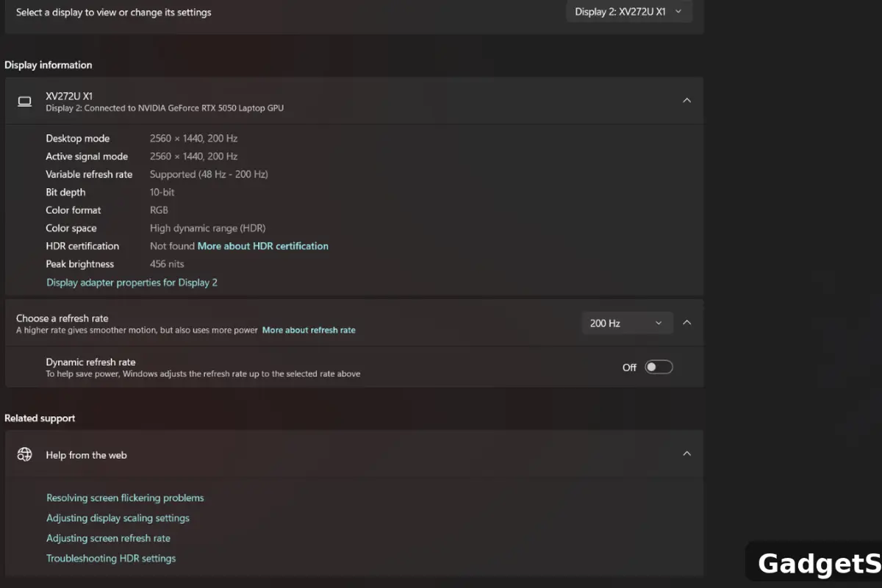Open More about HDR certification link
This screenshot has width=882, height=588.
(263, 246)
